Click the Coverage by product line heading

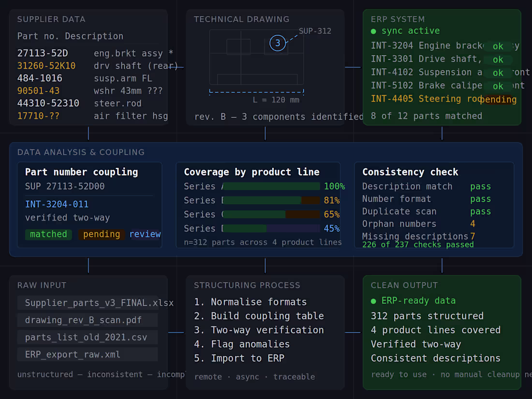pyautogui.click(x=252, y=172)
